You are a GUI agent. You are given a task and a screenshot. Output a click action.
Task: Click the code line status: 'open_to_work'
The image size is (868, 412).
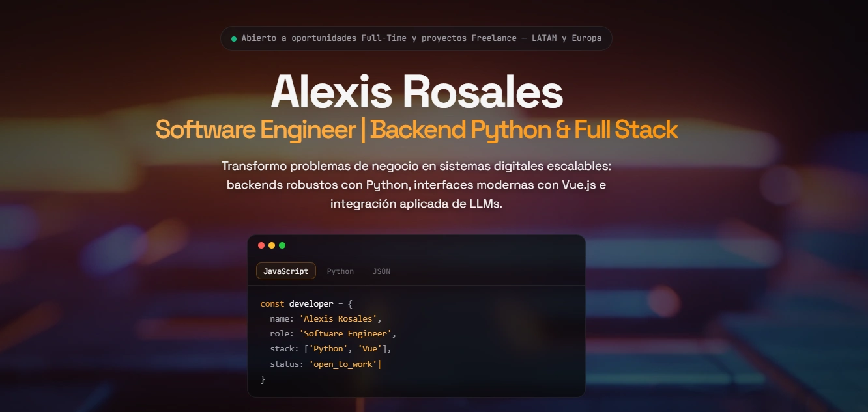point(325,364)
